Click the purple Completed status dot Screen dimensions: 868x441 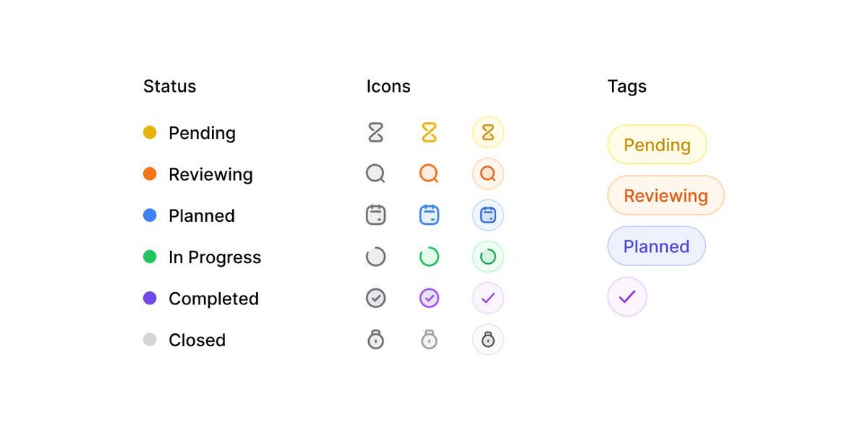pos(150,298)
